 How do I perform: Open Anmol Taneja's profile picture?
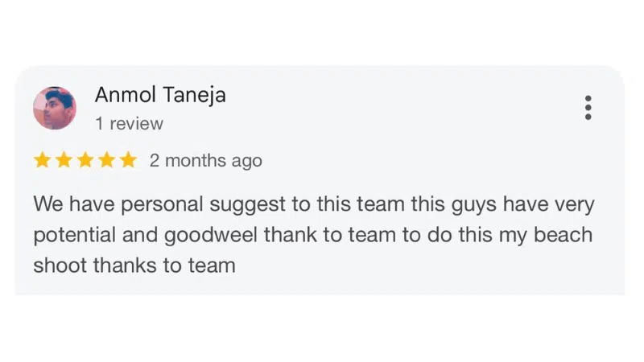coord(55,108)
